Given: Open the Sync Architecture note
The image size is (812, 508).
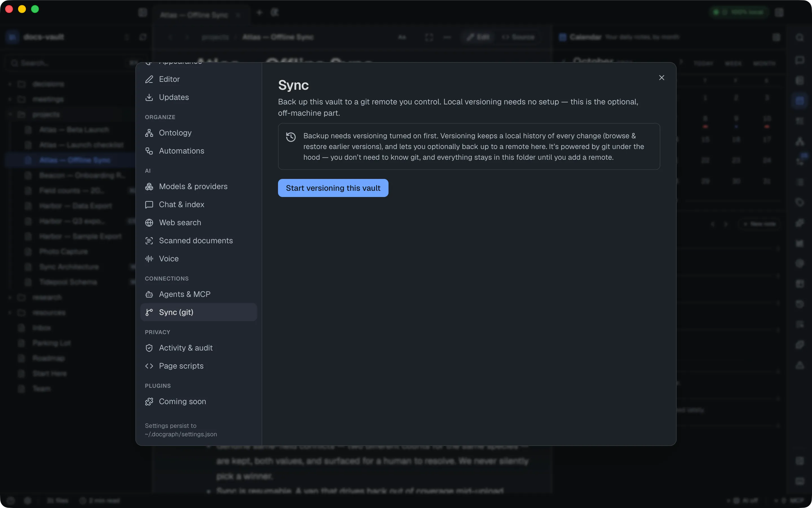Looking at the screenshot, I should [69, 267].
